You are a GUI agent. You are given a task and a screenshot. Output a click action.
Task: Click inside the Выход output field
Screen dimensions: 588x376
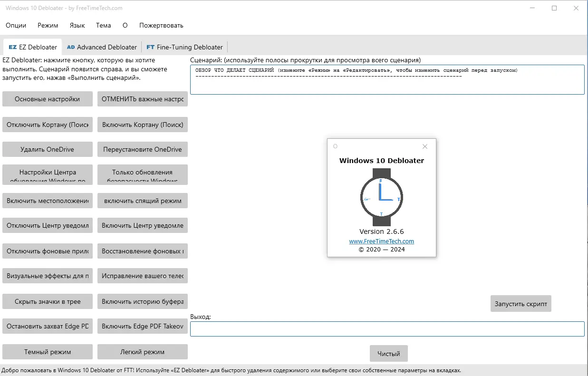[387, 329]
